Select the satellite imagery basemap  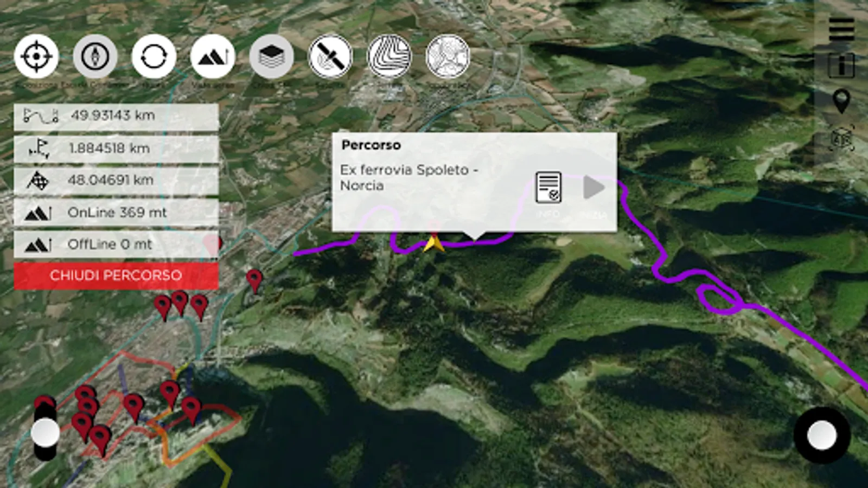click(x=330, y=56)
